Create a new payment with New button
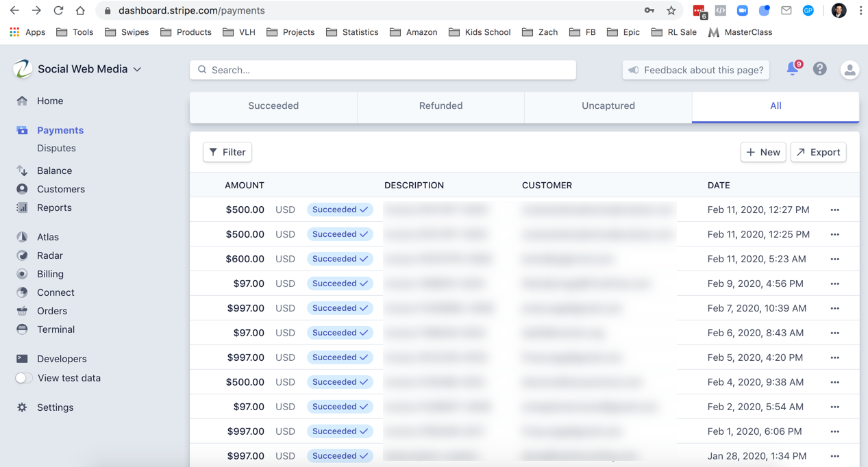Screen dimensions: 868x467 [x=762, y=152]
